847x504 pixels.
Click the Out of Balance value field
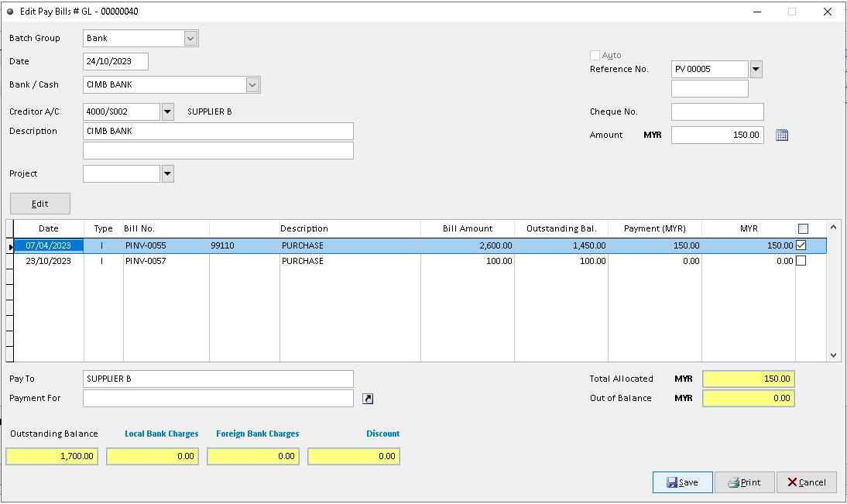748,399
